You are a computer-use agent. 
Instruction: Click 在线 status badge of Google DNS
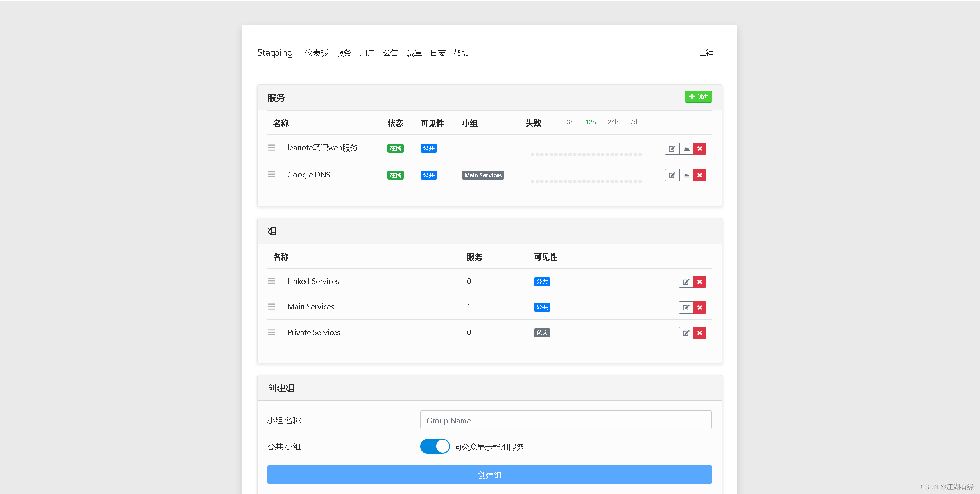tap(395, 175)
